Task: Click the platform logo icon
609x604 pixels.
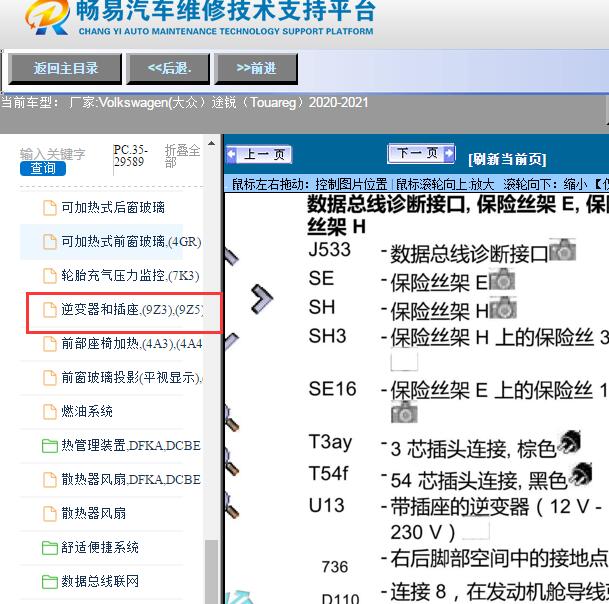Action: [47, 17]
